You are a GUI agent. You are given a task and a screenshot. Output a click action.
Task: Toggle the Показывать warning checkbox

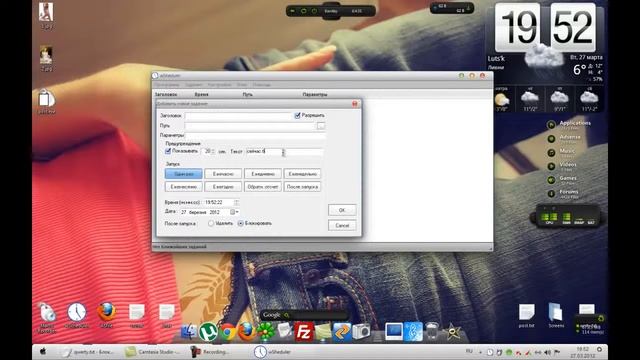click(x=168, y=151)
